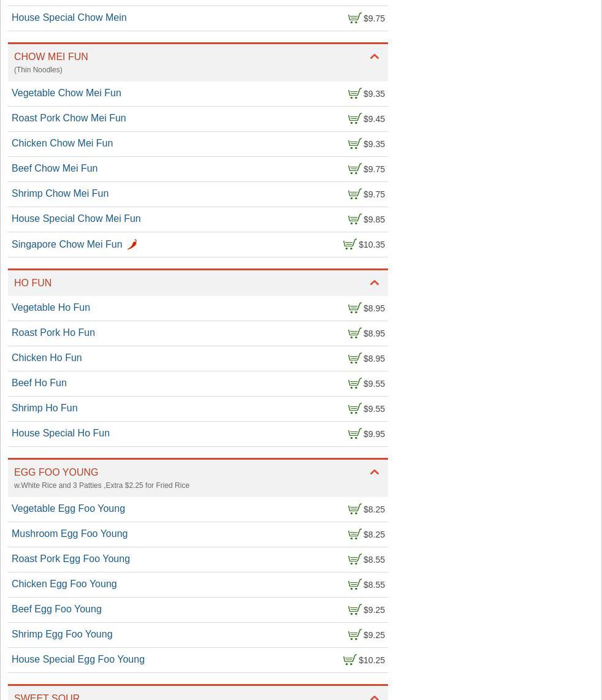
Task: Click the EGG FOO YOUNG category heading
Action: [x=56, y=473]
